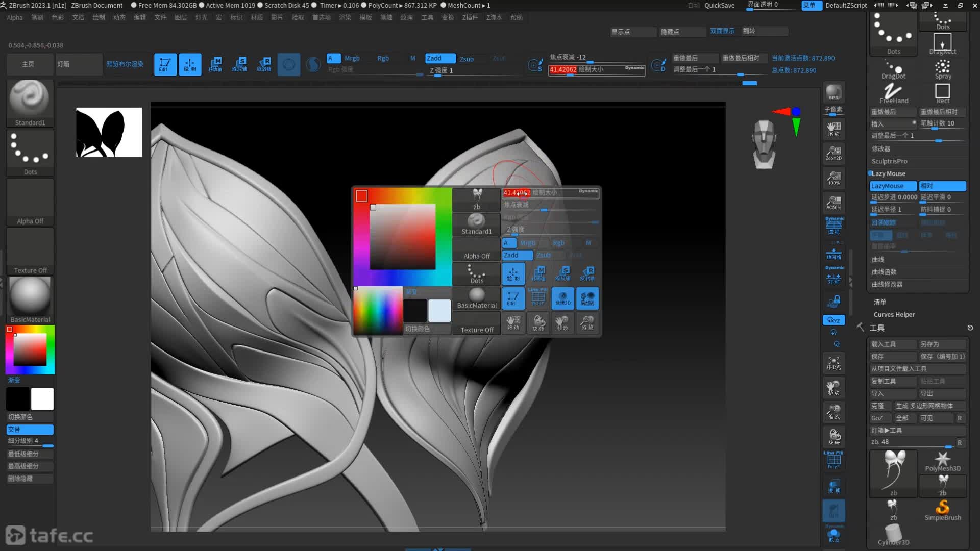Click the Edit mode button in top toolbar
This screenshot has width=980, height=551.
[165, 64]
